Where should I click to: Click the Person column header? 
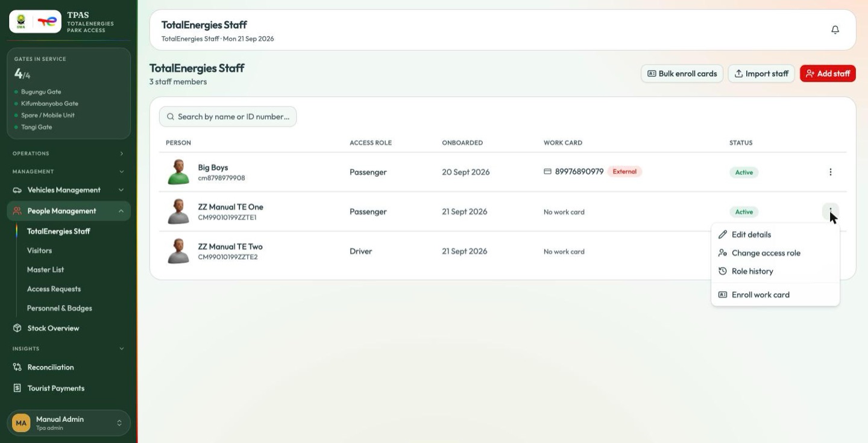pyautogui.click(x=178, y=143)
